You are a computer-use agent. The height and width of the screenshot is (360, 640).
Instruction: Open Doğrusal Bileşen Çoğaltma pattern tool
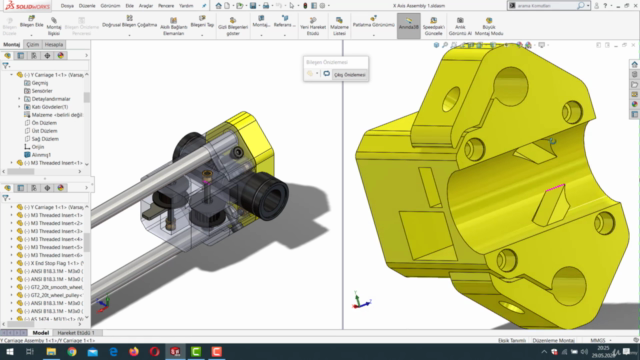[129, 22]
